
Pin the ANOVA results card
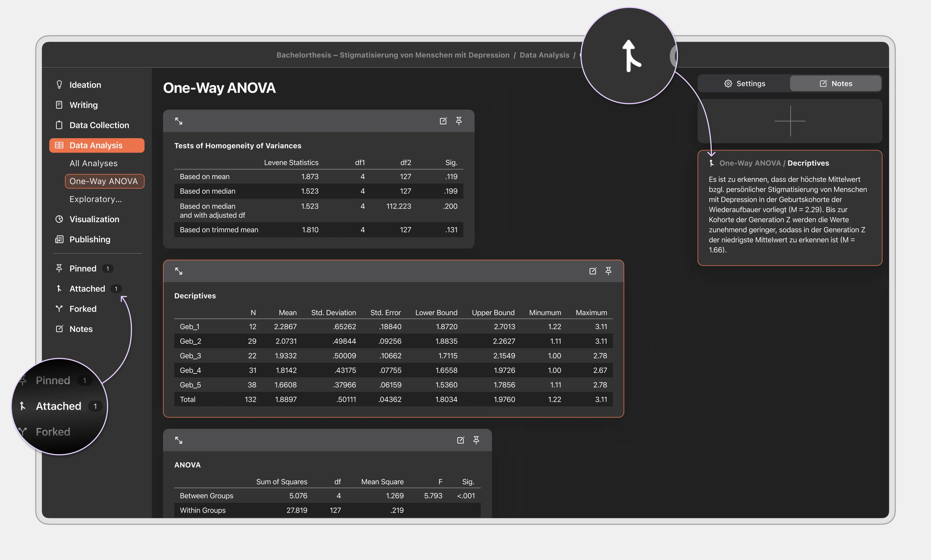click(476, 440)
